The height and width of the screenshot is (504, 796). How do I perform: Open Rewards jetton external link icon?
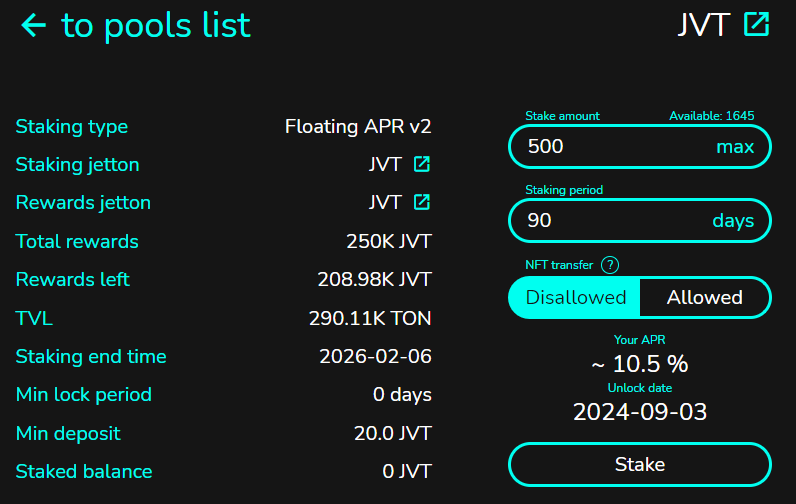pyautogui.click(x=422, y=203)
